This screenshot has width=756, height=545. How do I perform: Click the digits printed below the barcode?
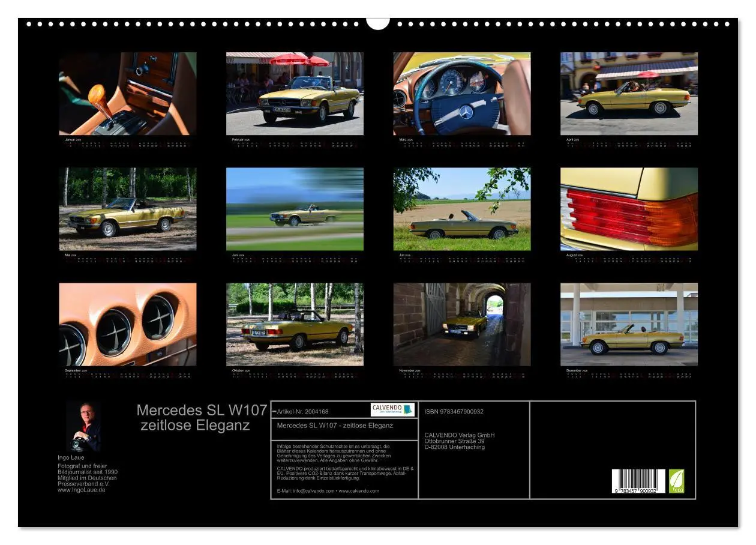(x=634, y=491)
